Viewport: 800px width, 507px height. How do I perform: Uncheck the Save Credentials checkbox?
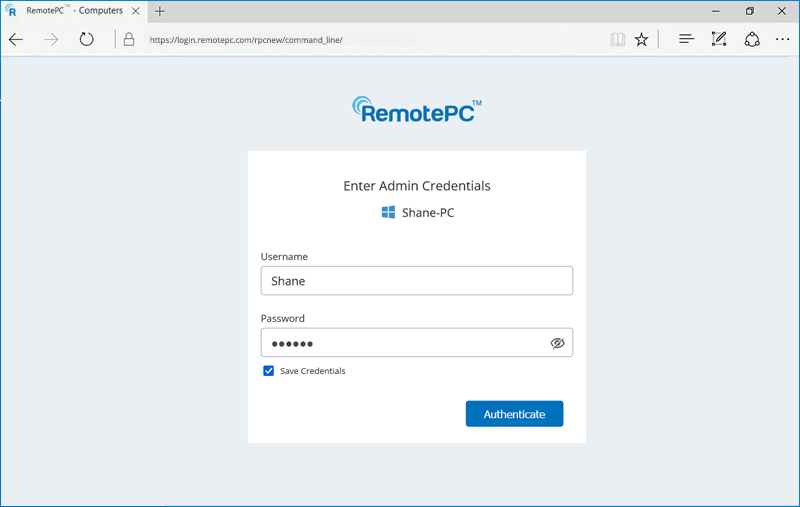[x=269, y=371]
